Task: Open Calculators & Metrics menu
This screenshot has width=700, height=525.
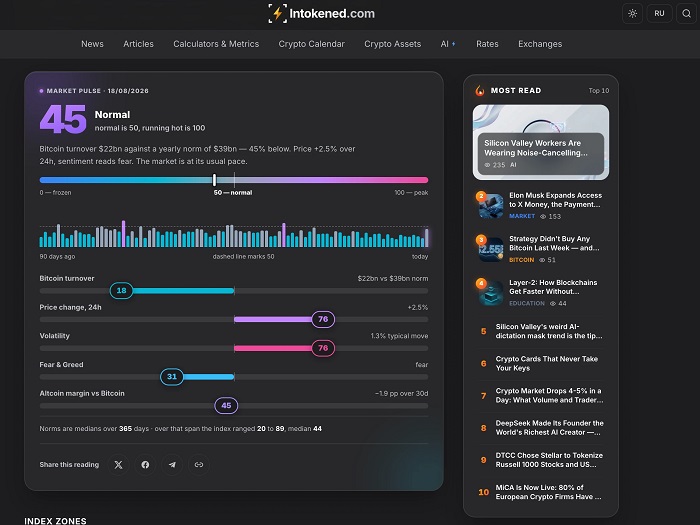Action: coord(216,44)
